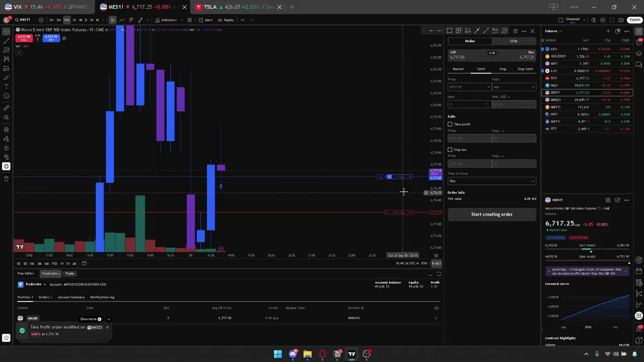Switch to the DOM tab

pyautogui.click(x=513, y=41)
